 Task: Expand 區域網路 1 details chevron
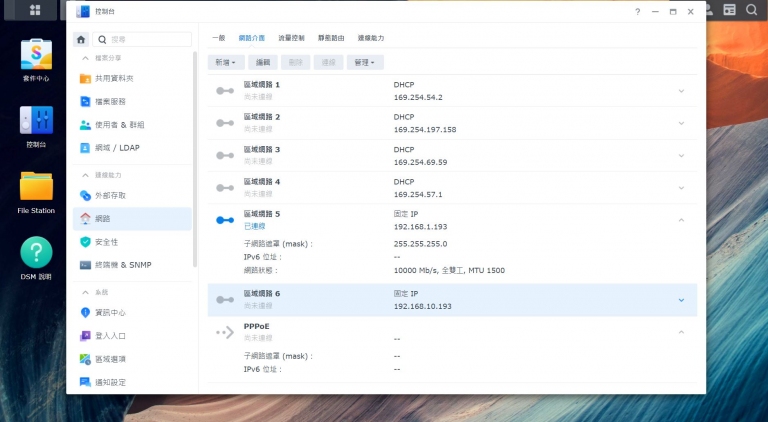click(681, 91)
